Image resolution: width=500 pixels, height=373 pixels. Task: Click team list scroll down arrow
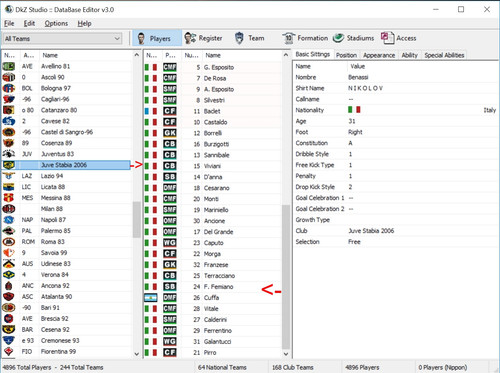pyautogui.click(x=136, y=354)
